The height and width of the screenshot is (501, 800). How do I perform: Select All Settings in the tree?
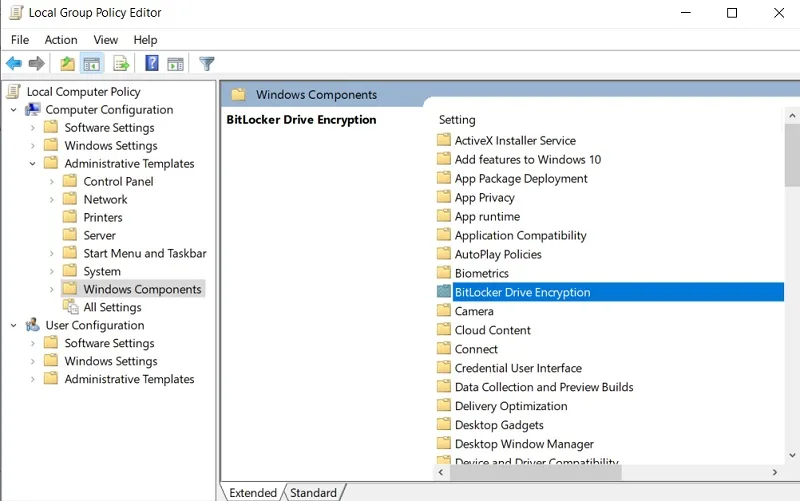tap(112, 307)
